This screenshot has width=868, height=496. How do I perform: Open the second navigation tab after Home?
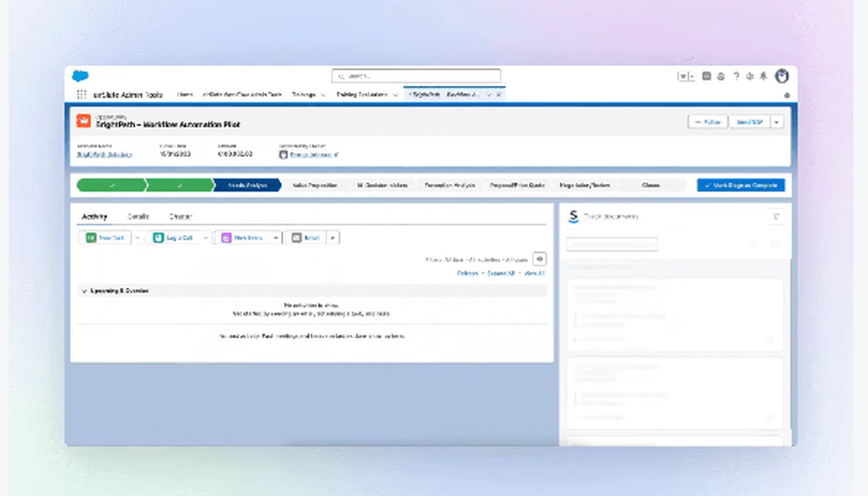(242, 95)
